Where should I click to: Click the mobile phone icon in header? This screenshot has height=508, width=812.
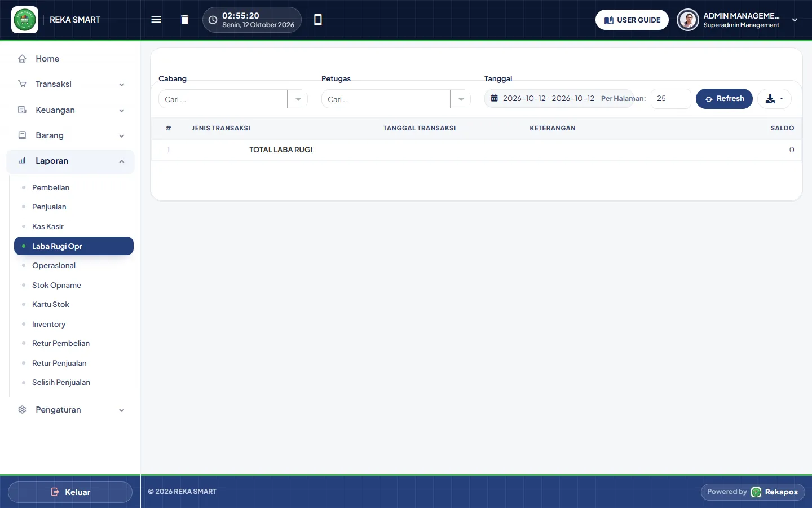click(x=318, y=20)
